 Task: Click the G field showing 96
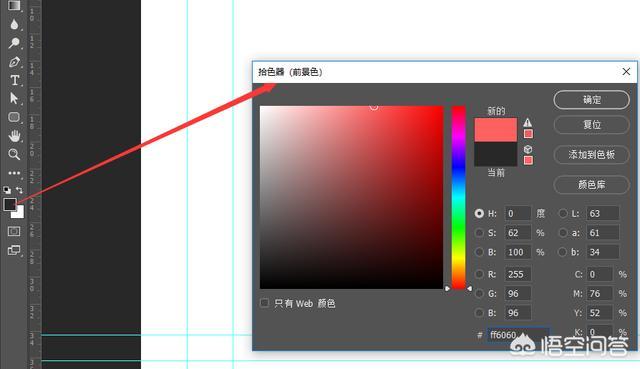point(518,293)
